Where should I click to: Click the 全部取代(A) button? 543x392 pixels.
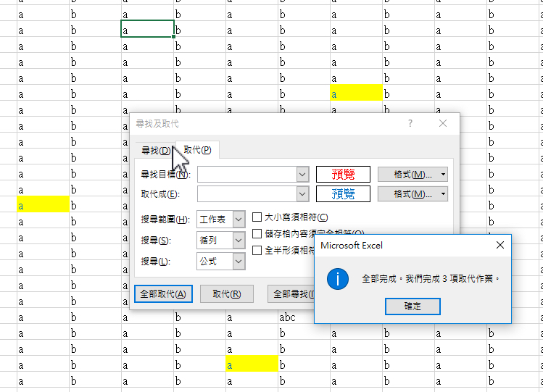(x=163, y=293)
